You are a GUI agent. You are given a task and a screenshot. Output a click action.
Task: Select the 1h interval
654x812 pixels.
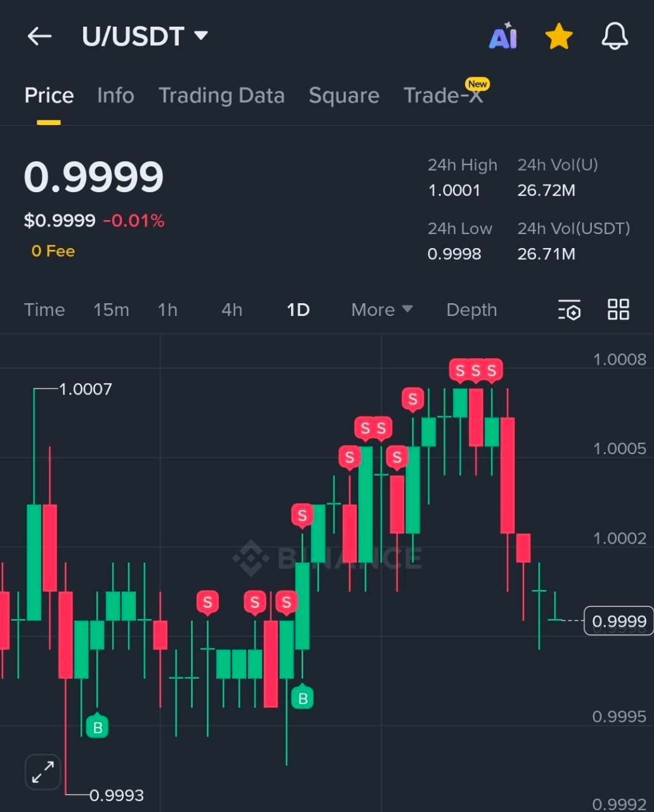[x=167, y=310]
